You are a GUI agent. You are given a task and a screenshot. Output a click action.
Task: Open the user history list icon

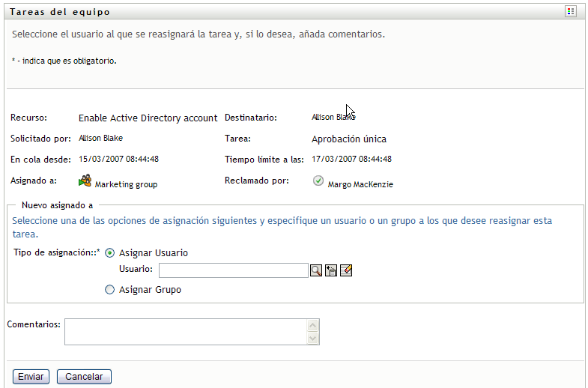click(331, 270)
